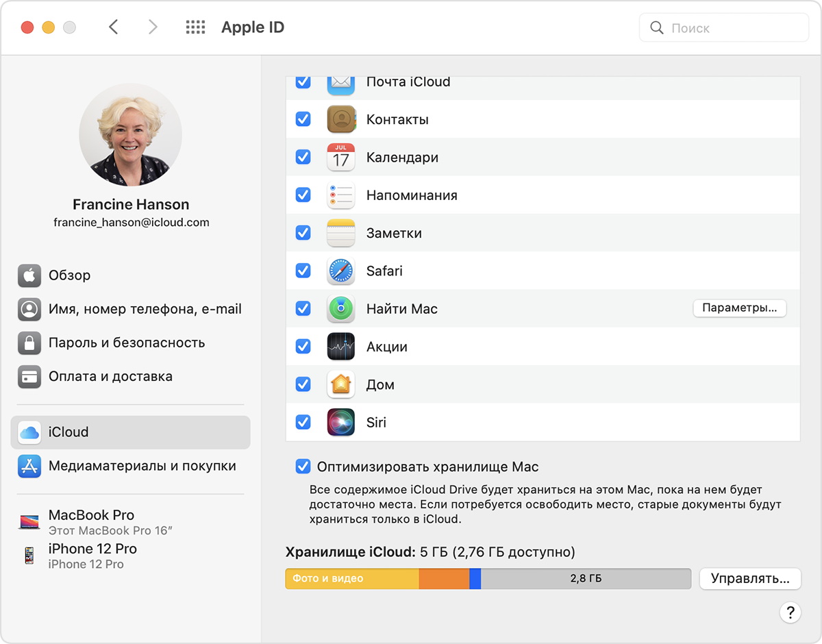Open Оплата и доставка section
The image size is (822, 644).
click(130, 376)
